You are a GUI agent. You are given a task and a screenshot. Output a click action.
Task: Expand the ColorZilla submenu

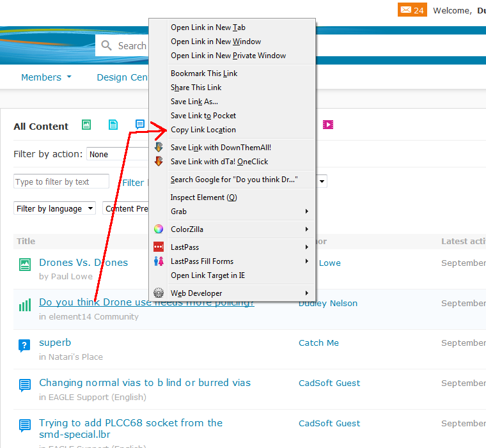tap(241, 229)
